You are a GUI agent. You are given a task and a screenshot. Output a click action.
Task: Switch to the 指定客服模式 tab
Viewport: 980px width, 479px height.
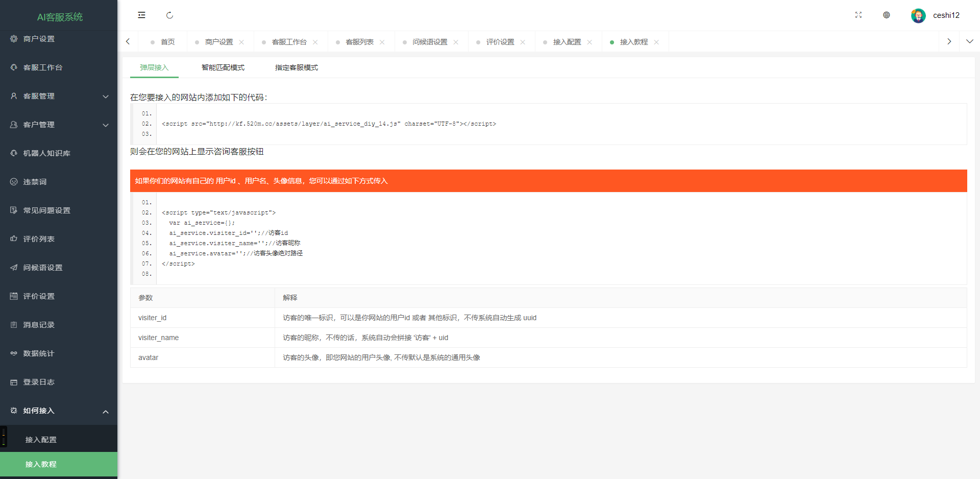[296, 67]
